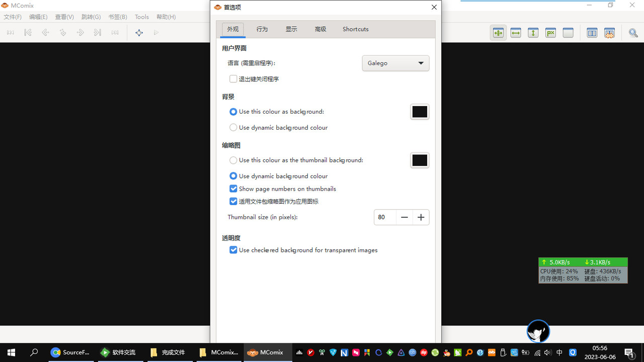Select Use this colour as background radio
The width and height of the screenshot is (644, 362).
[x=233, y=112]
